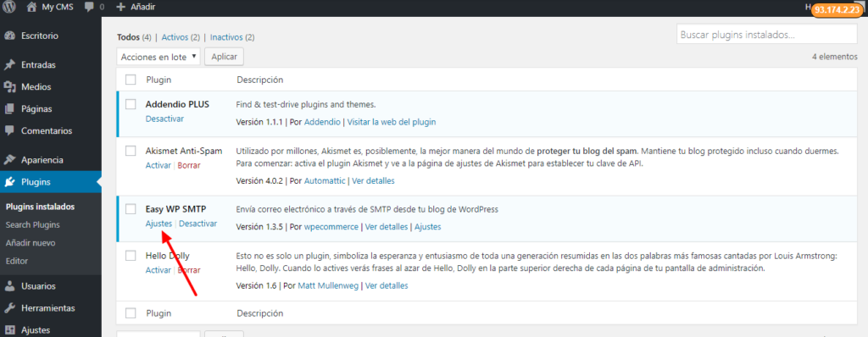Open the Matt Mullenweg author link

(328, 286)
